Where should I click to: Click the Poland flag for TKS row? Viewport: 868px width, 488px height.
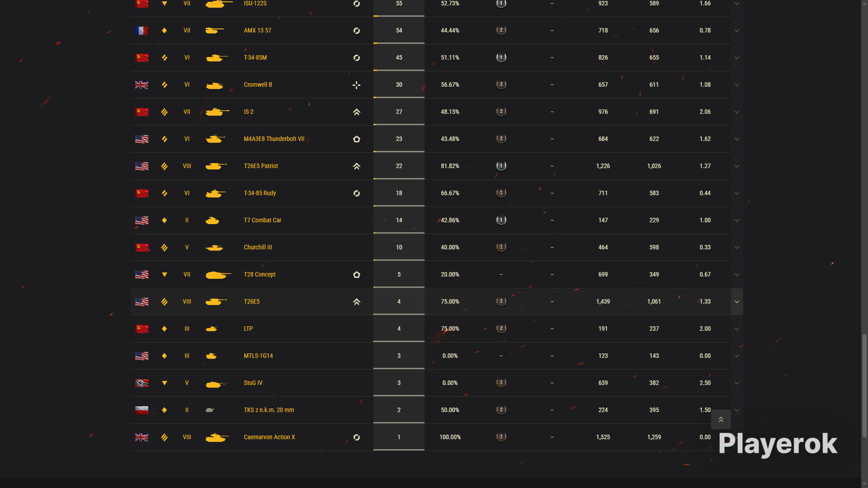(x=142, y=410)
